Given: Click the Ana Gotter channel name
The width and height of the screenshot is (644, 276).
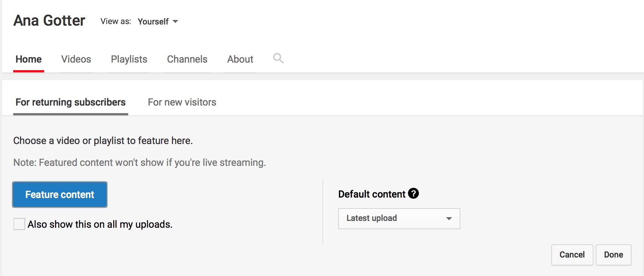Looking at the screenshot, I should point(49,21).
